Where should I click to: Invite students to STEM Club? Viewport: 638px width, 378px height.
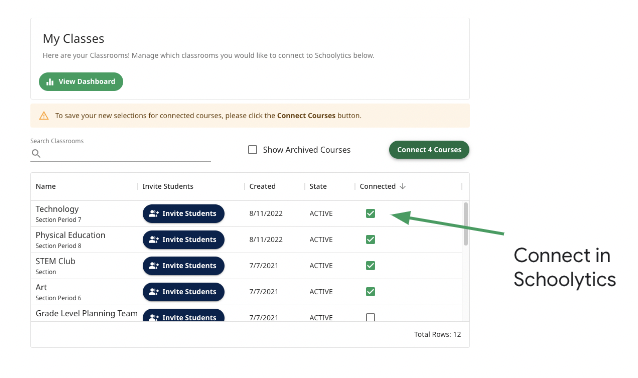[x=184, y=266]
